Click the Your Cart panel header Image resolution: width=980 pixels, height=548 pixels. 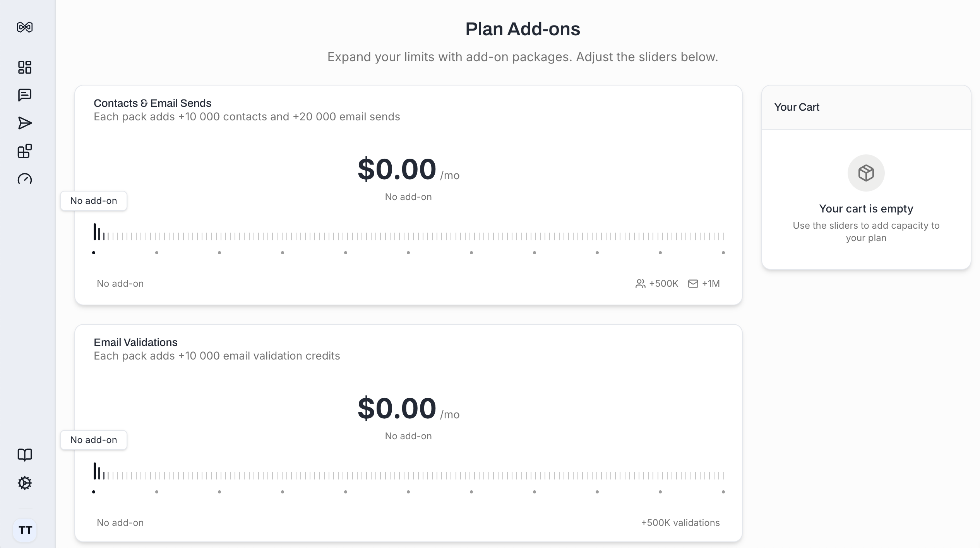pyautogui.click(x=797, y=107)
